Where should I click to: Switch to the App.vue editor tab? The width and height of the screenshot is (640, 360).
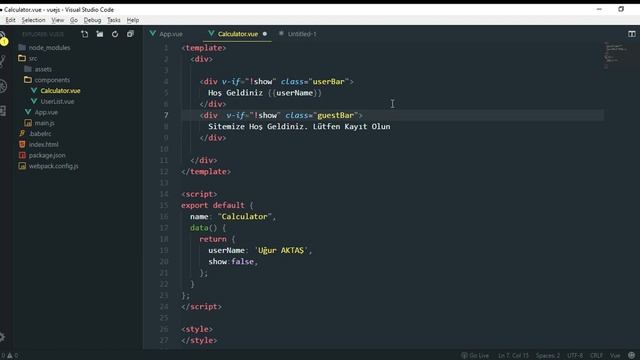[x=171, y=34]
